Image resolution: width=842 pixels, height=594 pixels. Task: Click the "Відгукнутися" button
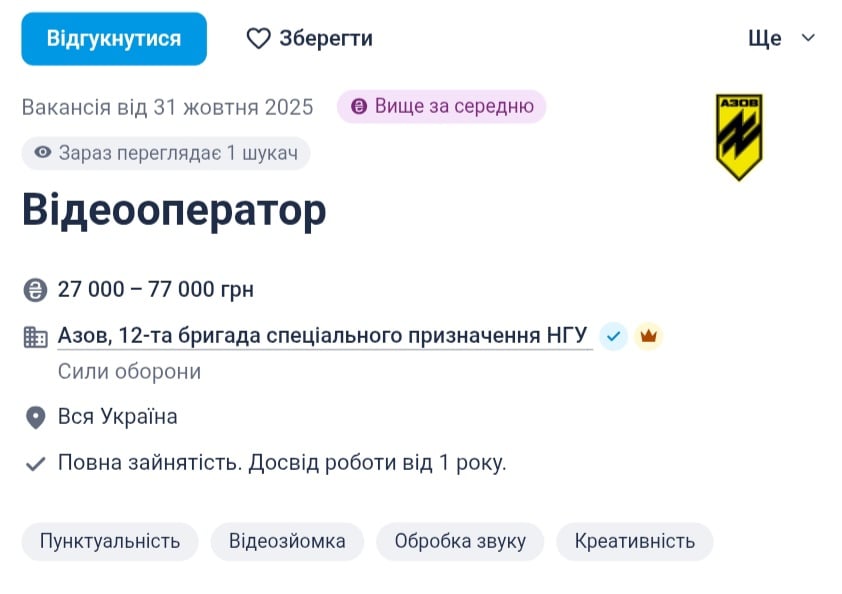click(x=113, y=38)
